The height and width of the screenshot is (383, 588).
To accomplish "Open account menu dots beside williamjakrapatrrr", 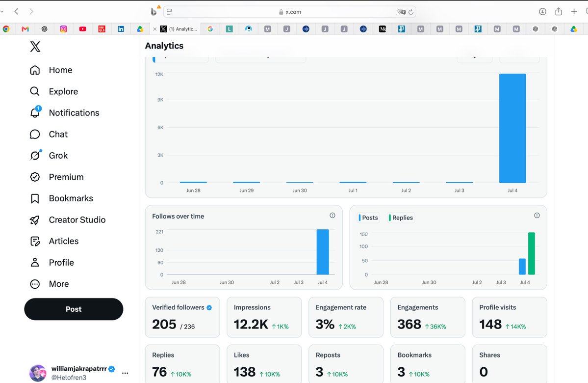I will [x=125, y=373].
